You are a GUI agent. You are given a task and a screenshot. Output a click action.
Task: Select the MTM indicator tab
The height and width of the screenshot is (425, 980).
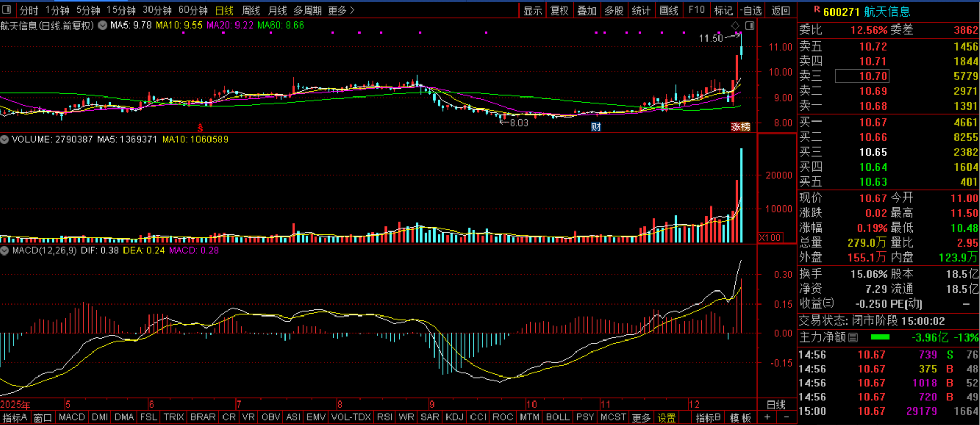[530, 417]
